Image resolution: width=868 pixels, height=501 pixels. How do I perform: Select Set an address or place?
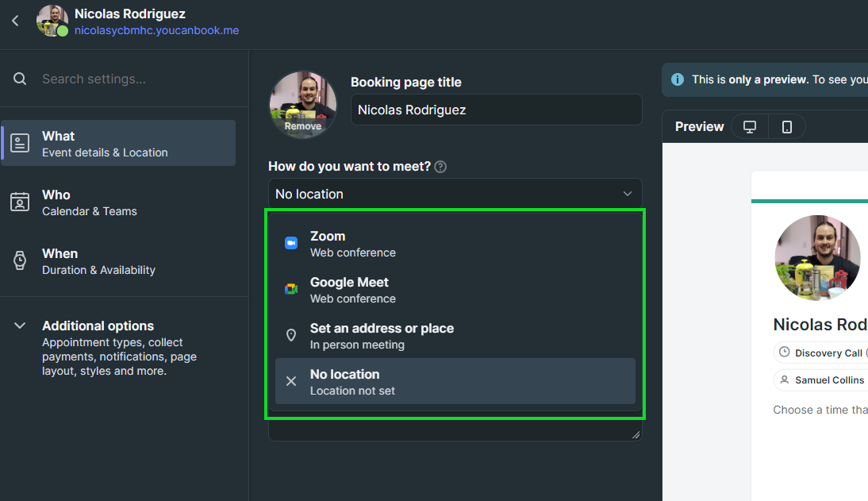(x=455, y=336)
